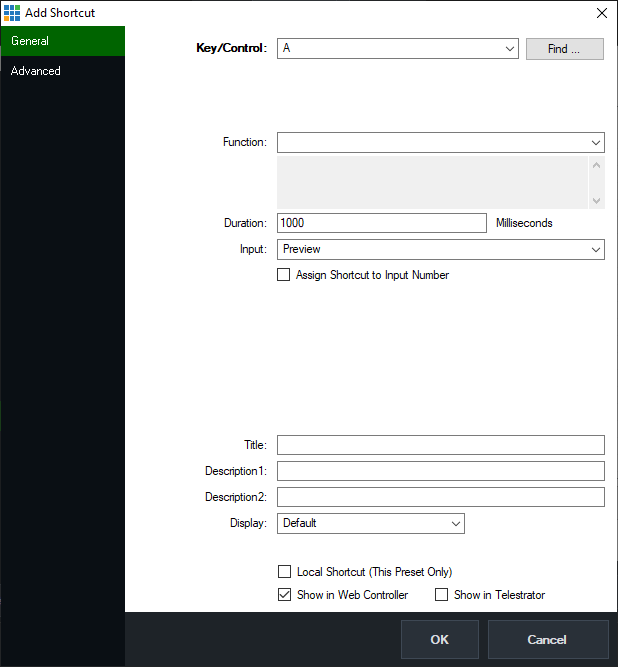This screenshot has height=667, width=618.
Task: Click the vMix app icon in title bar
Action: tap(12, 13)
